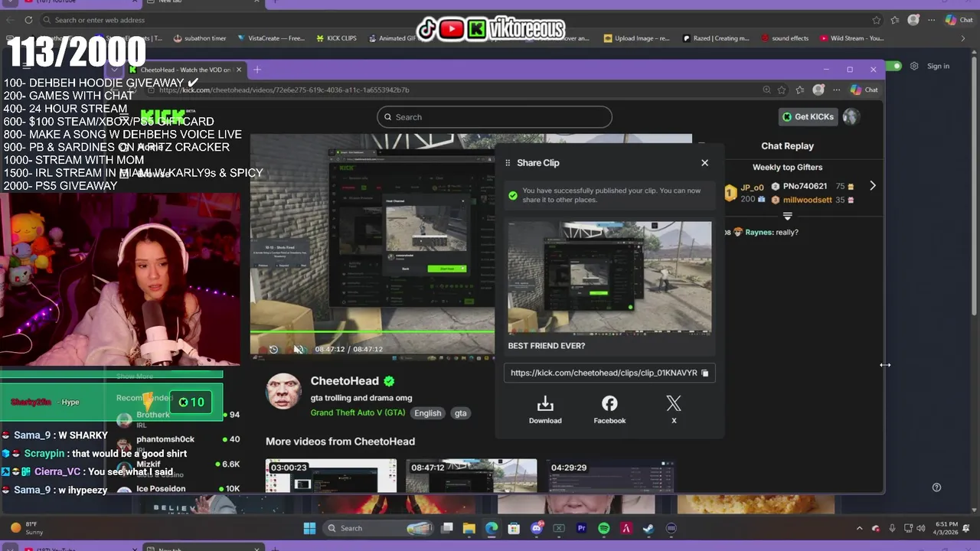Open Grand Theft Auto V (GTA) category

point(358,412)
